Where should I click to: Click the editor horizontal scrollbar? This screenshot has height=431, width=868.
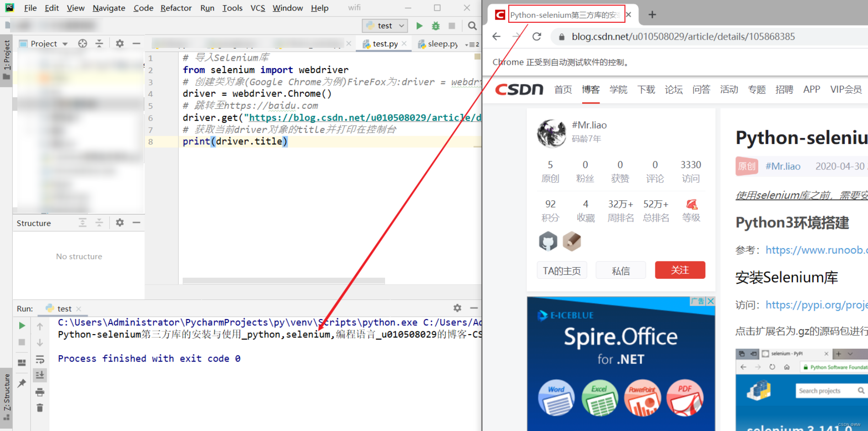[x=284, y=281]
